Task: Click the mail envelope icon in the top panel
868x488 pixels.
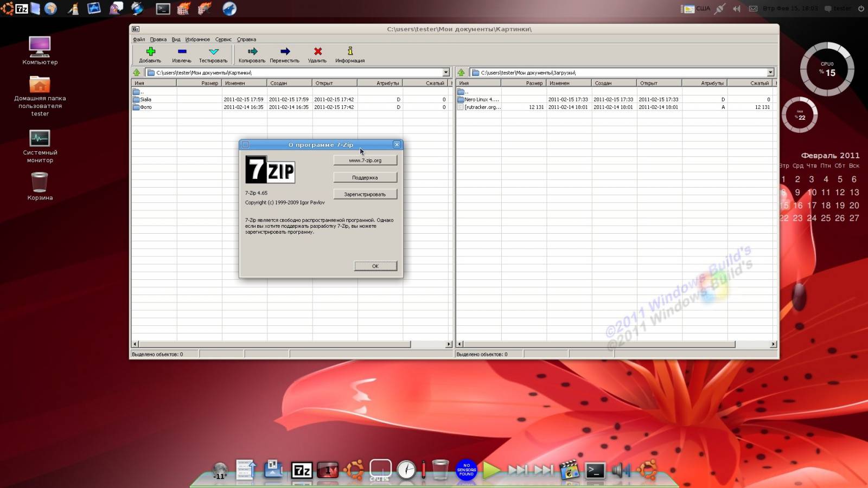Action: (753, 9)
